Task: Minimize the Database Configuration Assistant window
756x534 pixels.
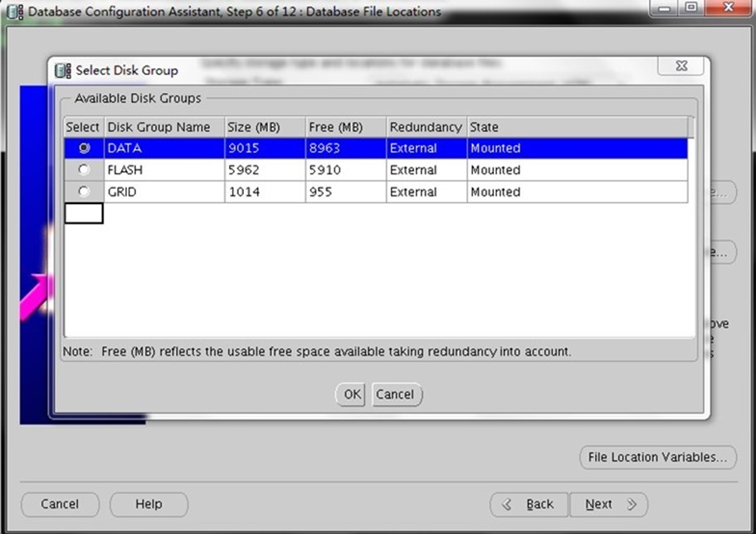Action: coord(665,7)
